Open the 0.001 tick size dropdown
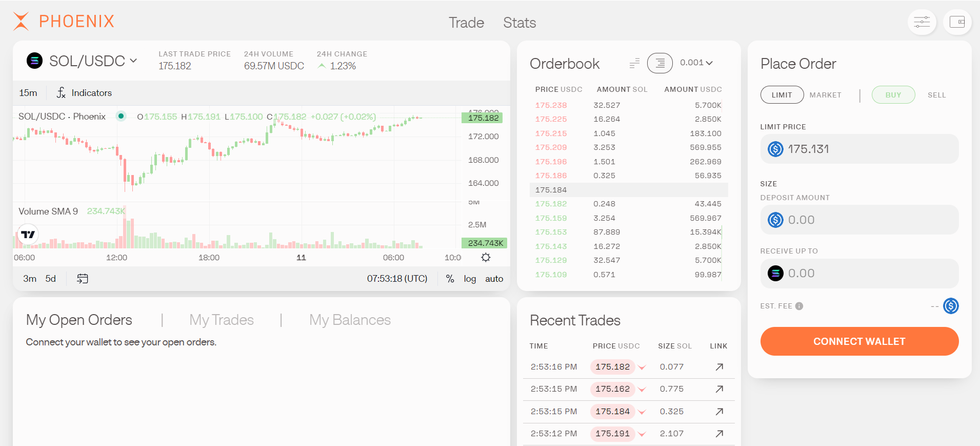This screenshot has height=446, width=980. 696,63
